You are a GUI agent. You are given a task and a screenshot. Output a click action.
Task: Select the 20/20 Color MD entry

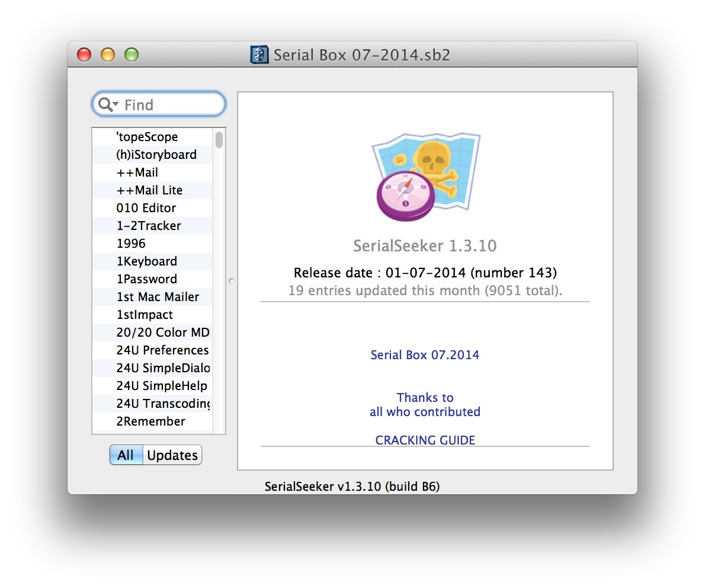[152, 333]
